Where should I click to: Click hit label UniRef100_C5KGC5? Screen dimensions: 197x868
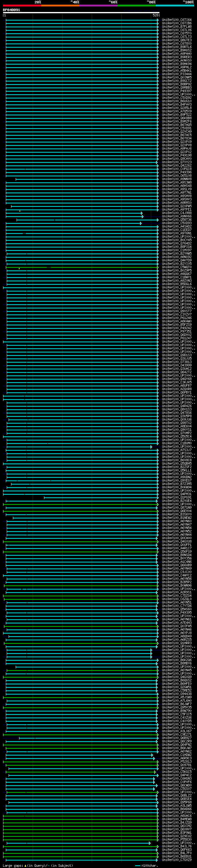tap(176, 772)
